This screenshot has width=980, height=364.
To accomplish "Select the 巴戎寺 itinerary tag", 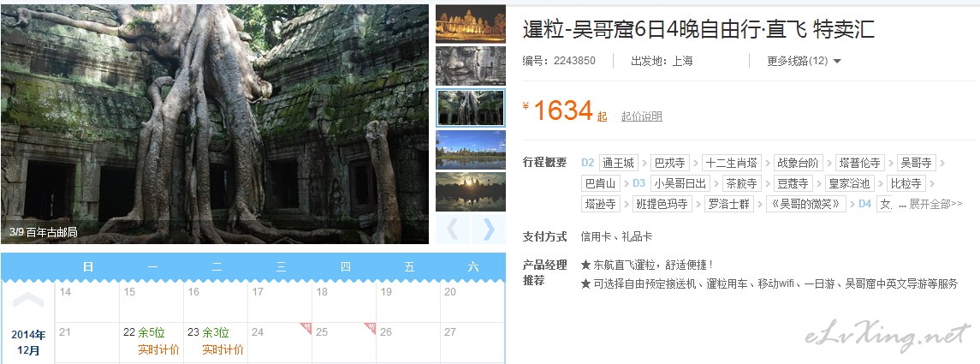I will 669,164.
